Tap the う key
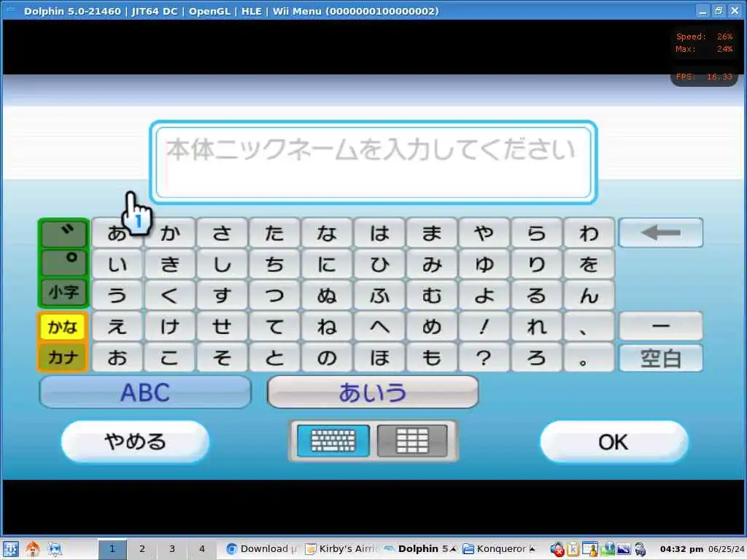747x560 pixels. [x=117, y=295]
